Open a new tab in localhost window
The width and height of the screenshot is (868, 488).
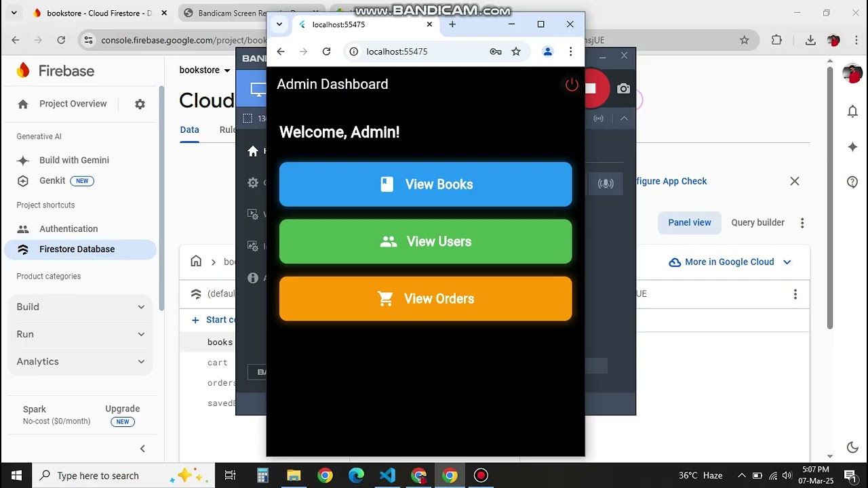[x=452, y=24]
